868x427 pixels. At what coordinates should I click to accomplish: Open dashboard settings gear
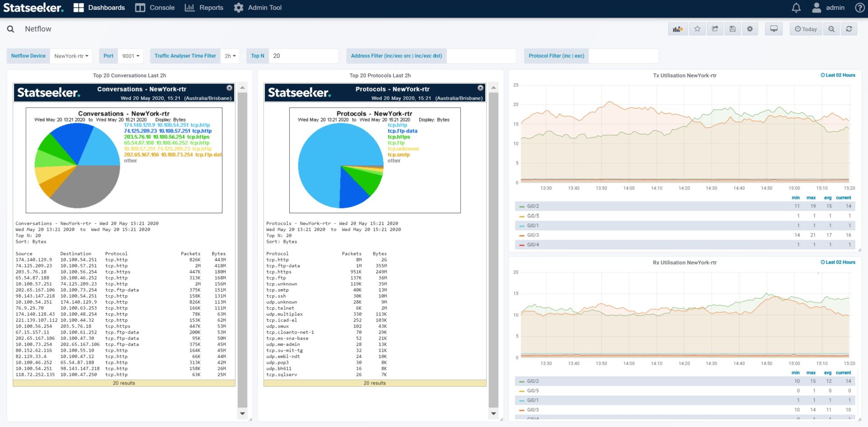[750, 29]
